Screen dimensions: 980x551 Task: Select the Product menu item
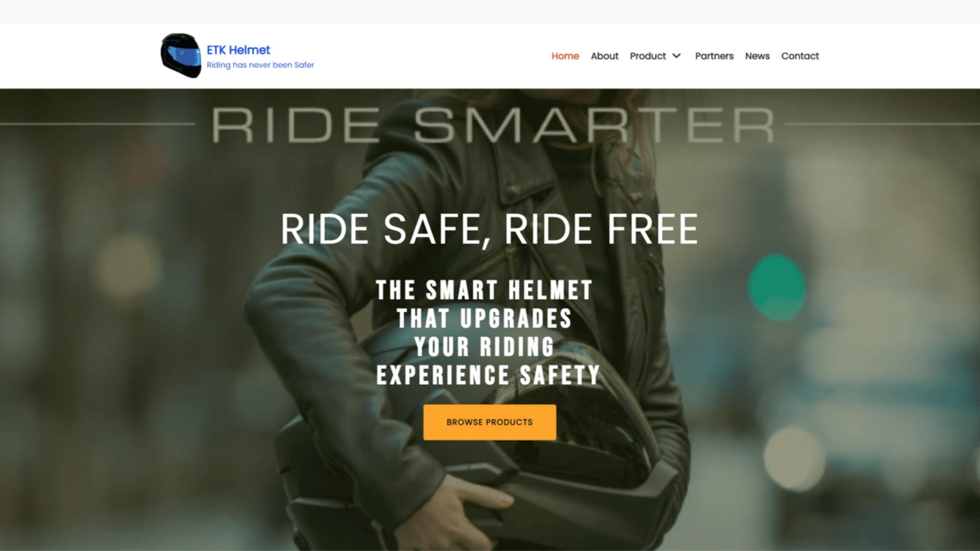click(648, 56)
